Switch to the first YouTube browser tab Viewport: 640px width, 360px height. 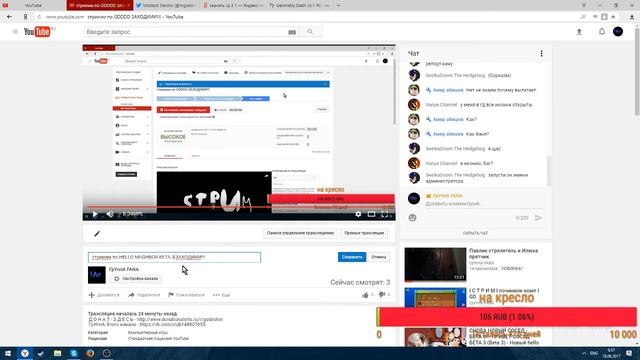point(33,5)
